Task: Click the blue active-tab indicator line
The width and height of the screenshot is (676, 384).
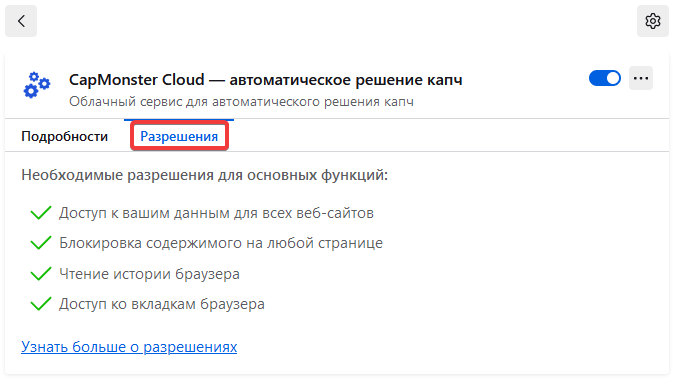Action: tap(179, 120)
